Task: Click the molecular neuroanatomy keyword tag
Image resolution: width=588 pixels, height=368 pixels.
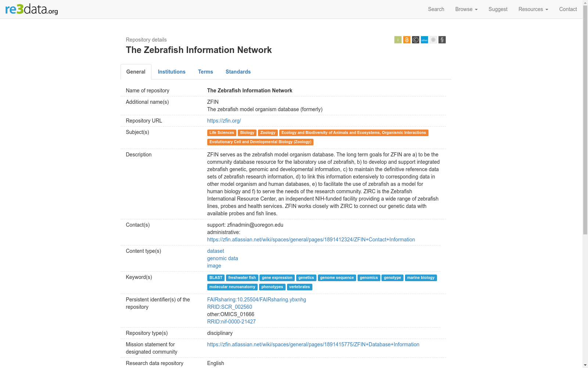Action: [232, 287]
